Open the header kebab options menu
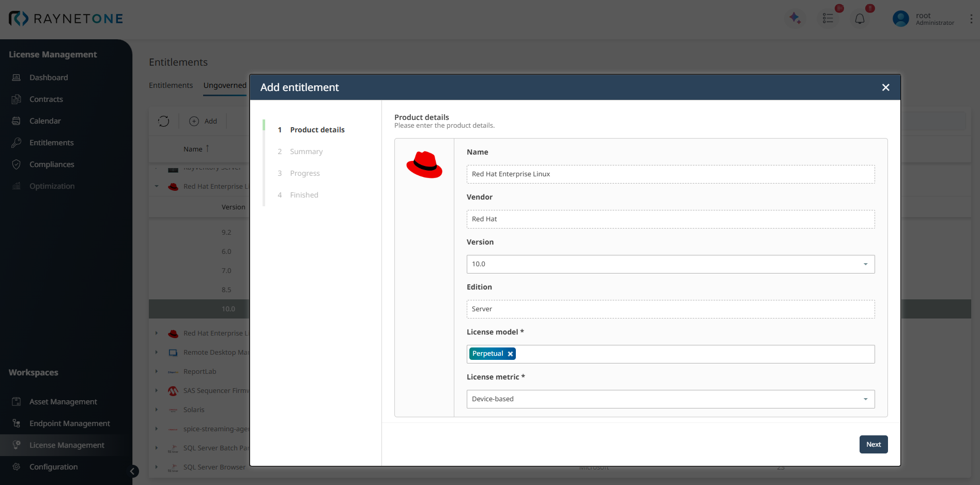This screenshot has height=485, width=980. tap(971, 19)
